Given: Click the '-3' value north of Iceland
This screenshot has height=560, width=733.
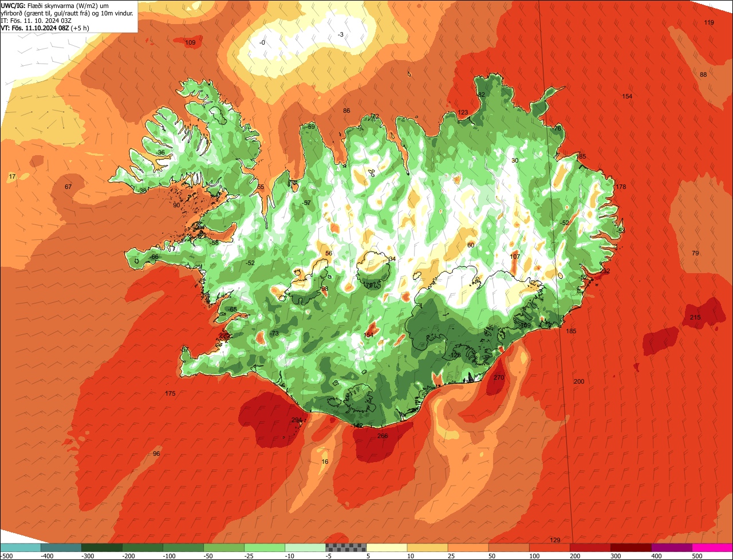Looking at the screenshot, I should click(341, 35).
